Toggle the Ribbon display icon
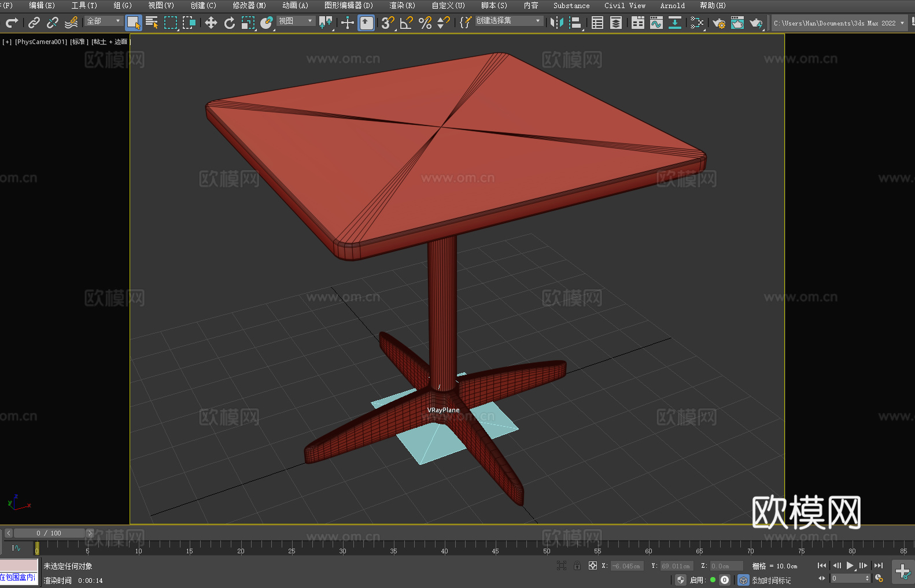 [638, 23]
